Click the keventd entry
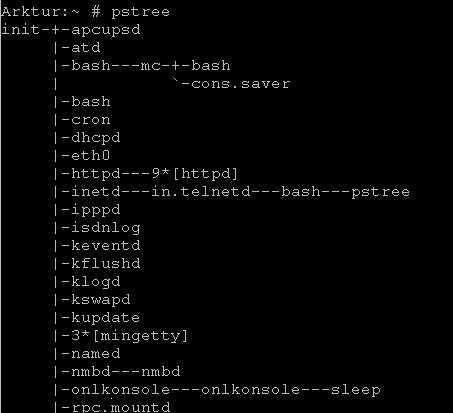 [106, 246]
